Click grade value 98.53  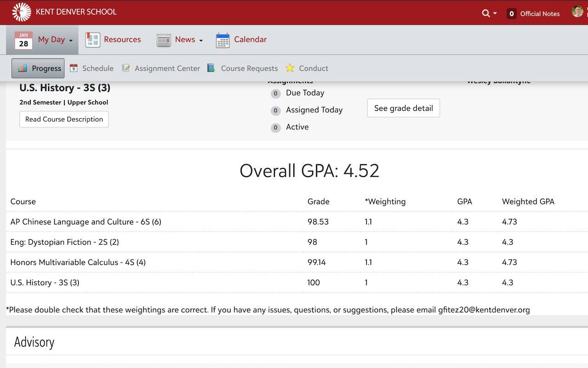point(318,222)
